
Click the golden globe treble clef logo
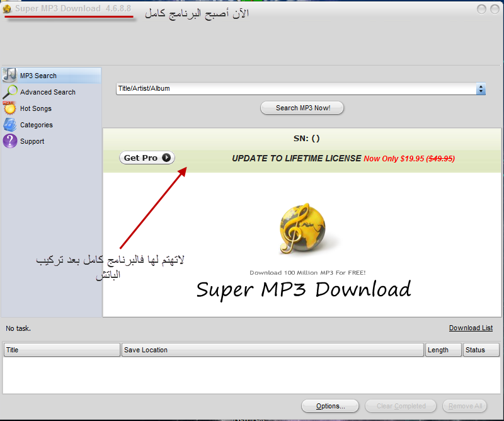[302, 228]
